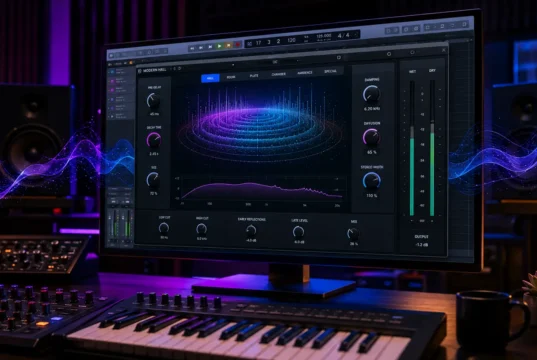
Task: Click the High Cut knob
Action: pos(201,229)
